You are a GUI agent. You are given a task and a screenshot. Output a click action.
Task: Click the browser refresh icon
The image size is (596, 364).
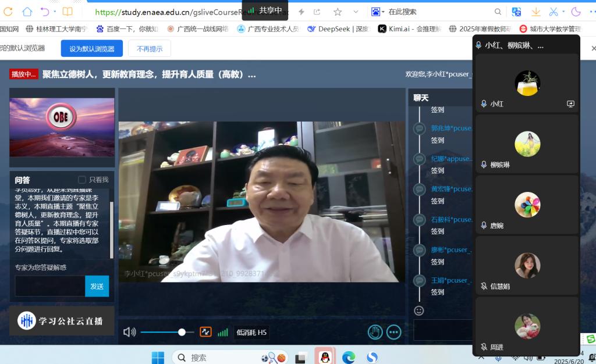click(x=9, y=12)
